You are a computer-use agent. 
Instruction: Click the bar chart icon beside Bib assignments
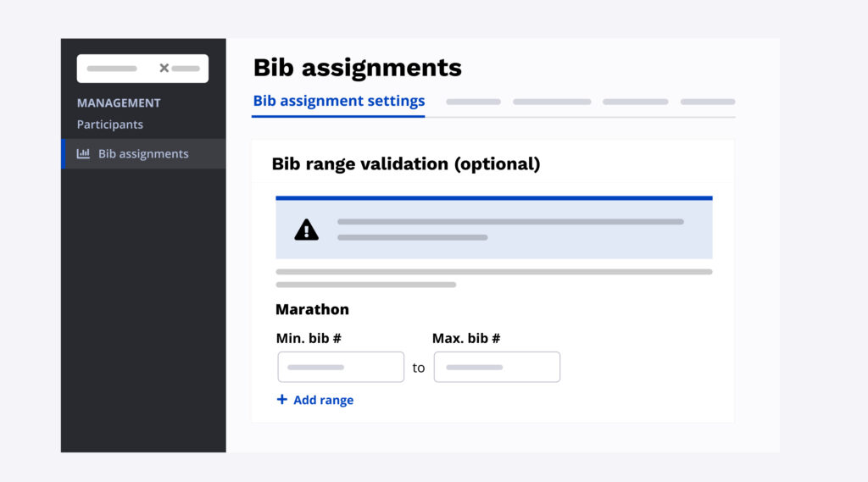83,154
